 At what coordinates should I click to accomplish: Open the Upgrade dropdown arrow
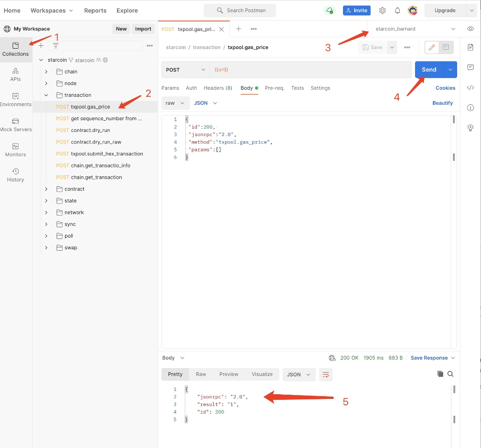[472, 10]
